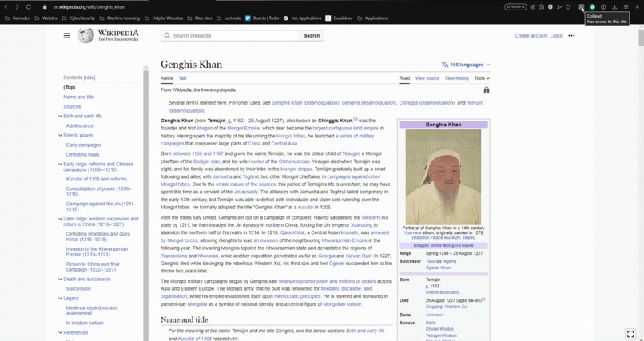
Task: Open the Mongol Empire link in the intro
Action: pyautogui.click(x=243, y=128)
